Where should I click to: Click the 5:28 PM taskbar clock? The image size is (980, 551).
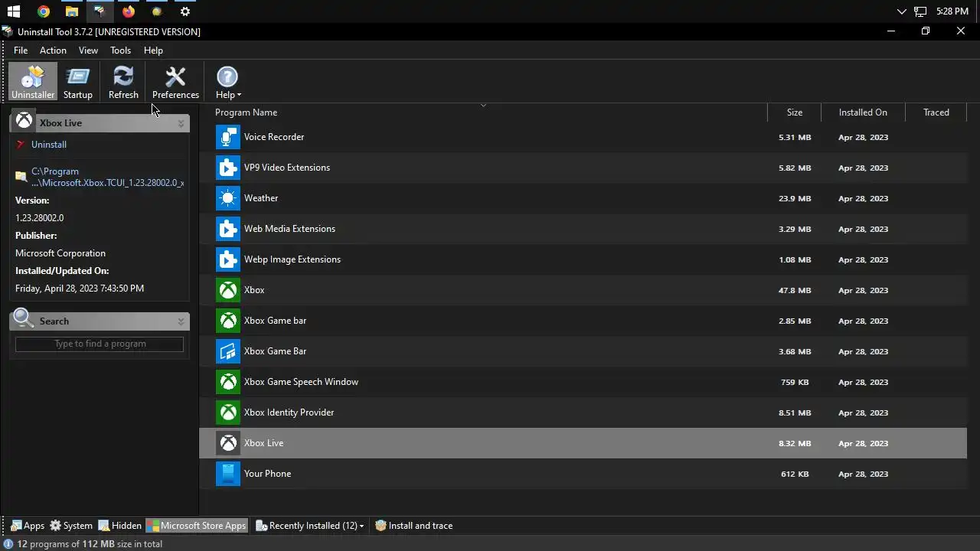click(x=952, y=11)
